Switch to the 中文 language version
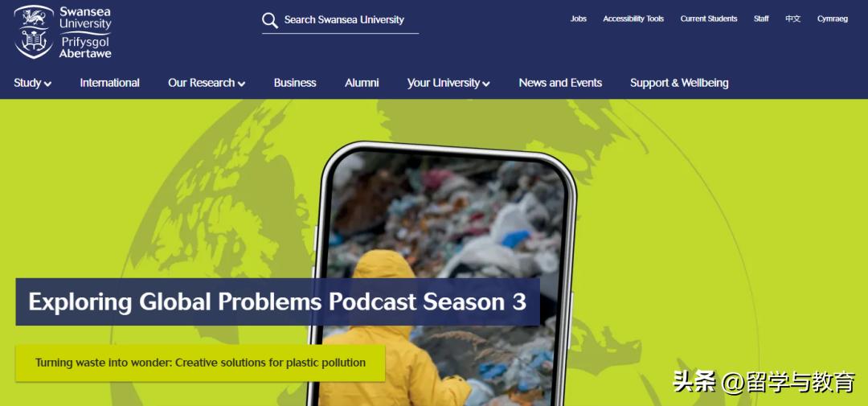Viewport: 868px width, 406px height. (x=792, y=18)
